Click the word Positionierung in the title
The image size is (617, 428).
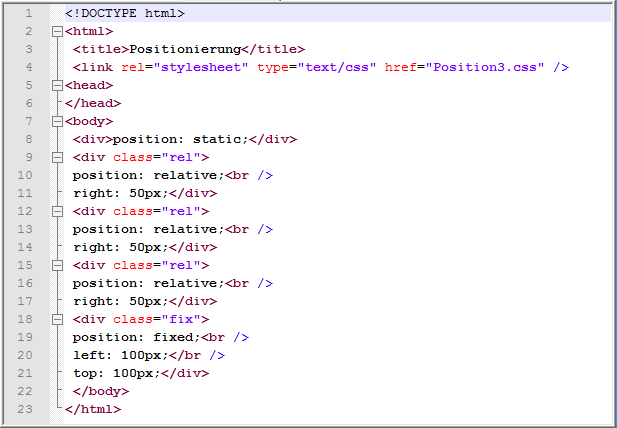click(x=185, y=50)
